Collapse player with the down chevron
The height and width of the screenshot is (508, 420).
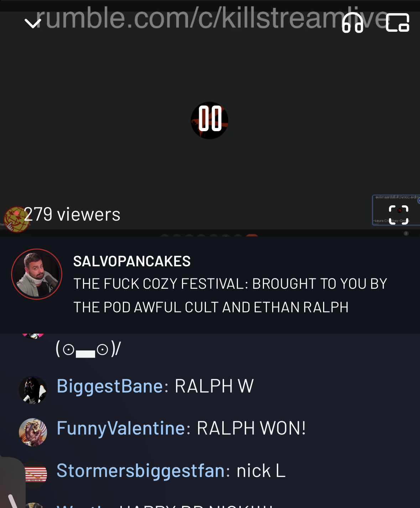click(33, 24)
